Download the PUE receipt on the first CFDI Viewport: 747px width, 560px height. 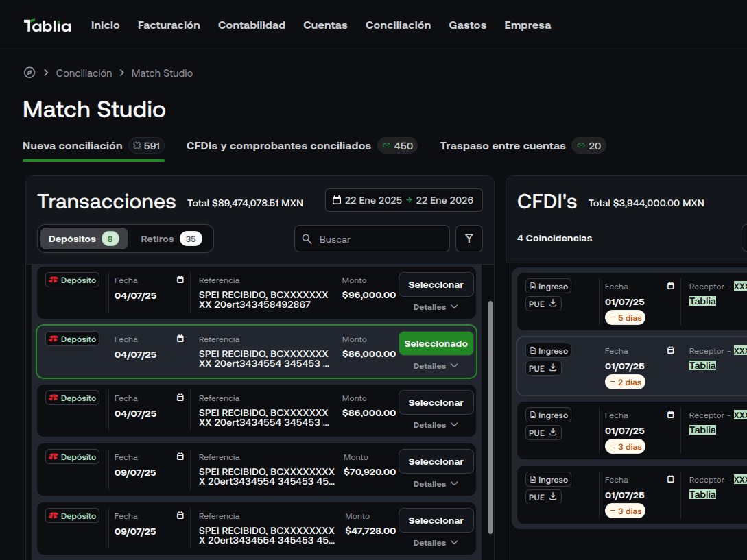click(552, 304)
